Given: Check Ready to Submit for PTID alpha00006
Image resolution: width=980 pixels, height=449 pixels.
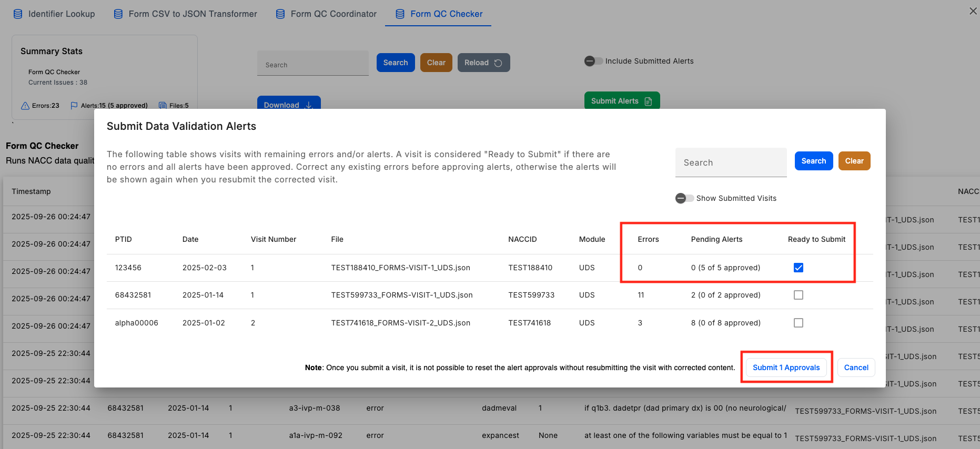Looking at the screenshot, I should 798,323.
